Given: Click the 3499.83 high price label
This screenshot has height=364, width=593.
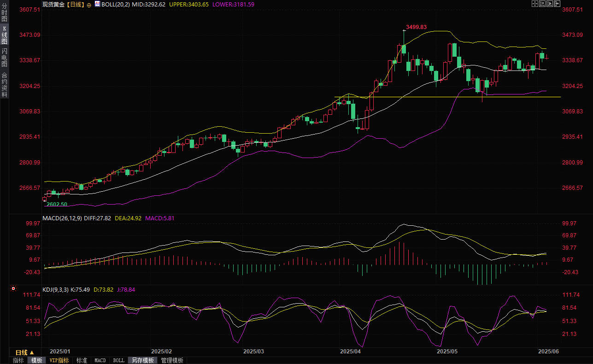Looking at the screenshot, I should pos(417,27).
